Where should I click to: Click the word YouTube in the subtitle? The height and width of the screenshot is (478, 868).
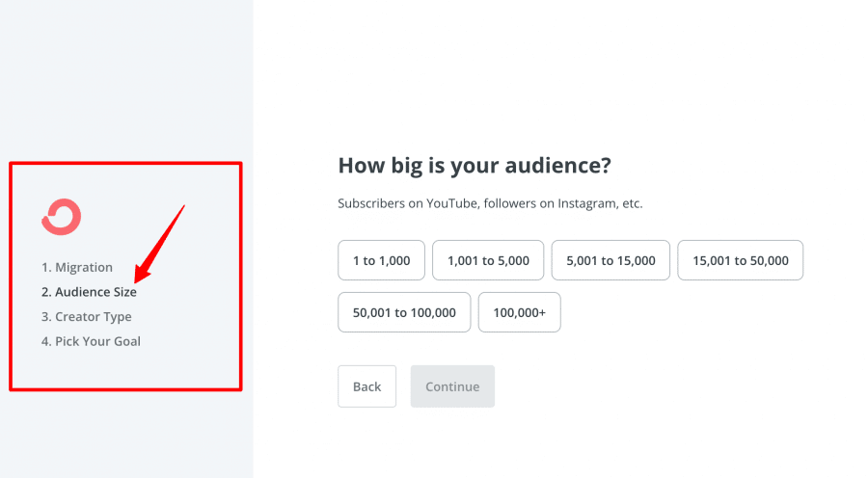(x=450, y=204)
